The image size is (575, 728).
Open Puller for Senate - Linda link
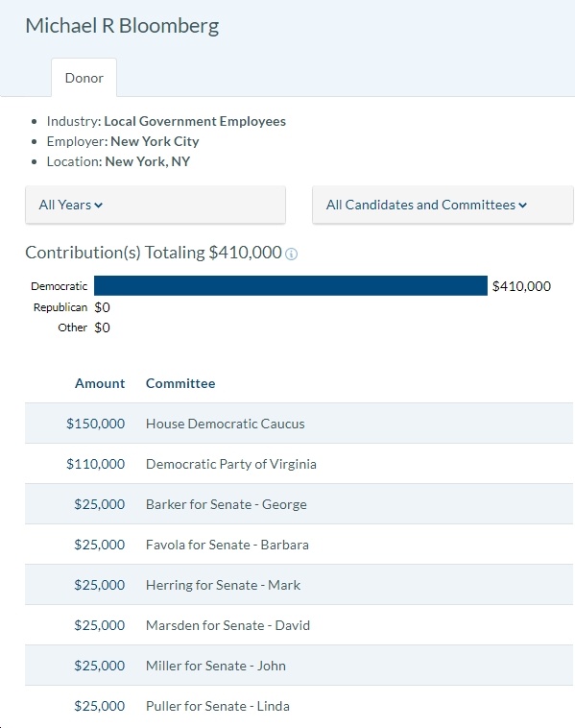[217, 706]
